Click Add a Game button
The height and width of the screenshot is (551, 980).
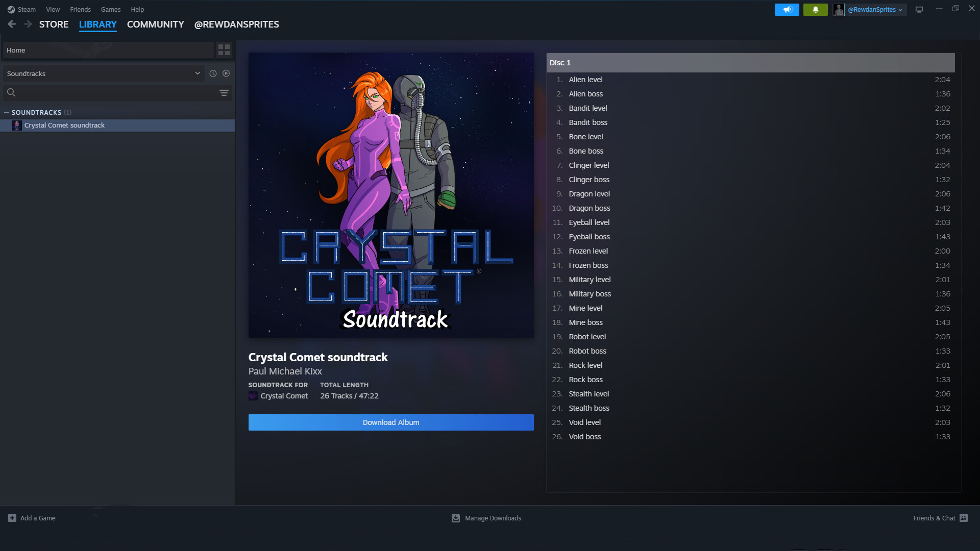[31, 518]
